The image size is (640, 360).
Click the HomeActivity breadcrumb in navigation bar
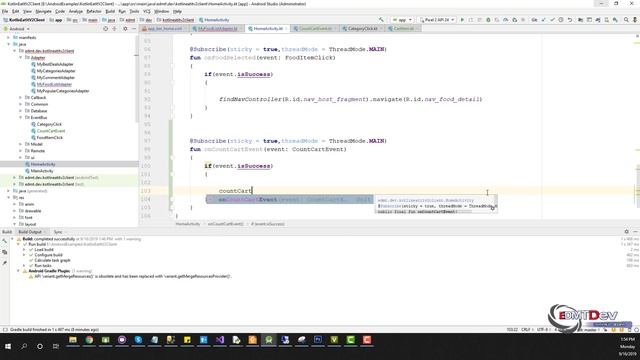(214, 20)
